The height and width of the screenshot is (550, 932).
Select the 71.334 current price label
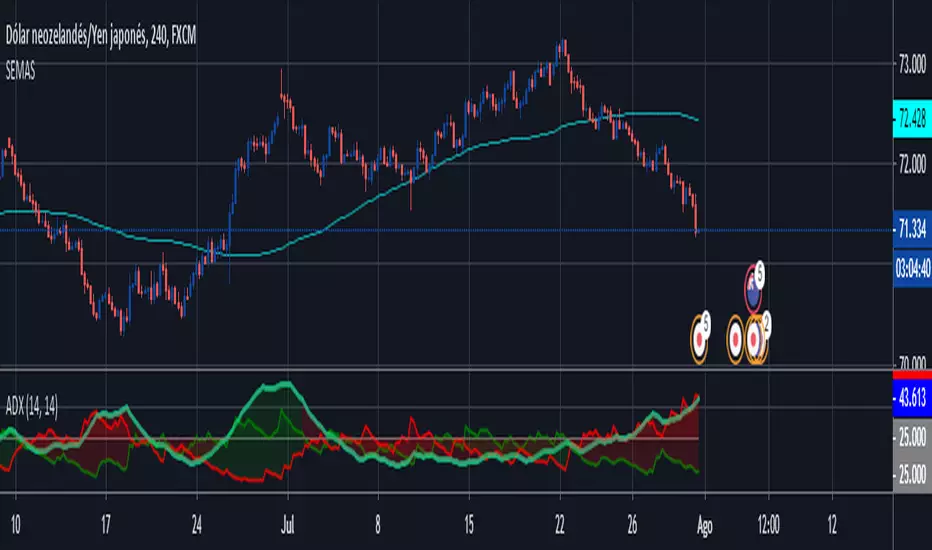912,229
